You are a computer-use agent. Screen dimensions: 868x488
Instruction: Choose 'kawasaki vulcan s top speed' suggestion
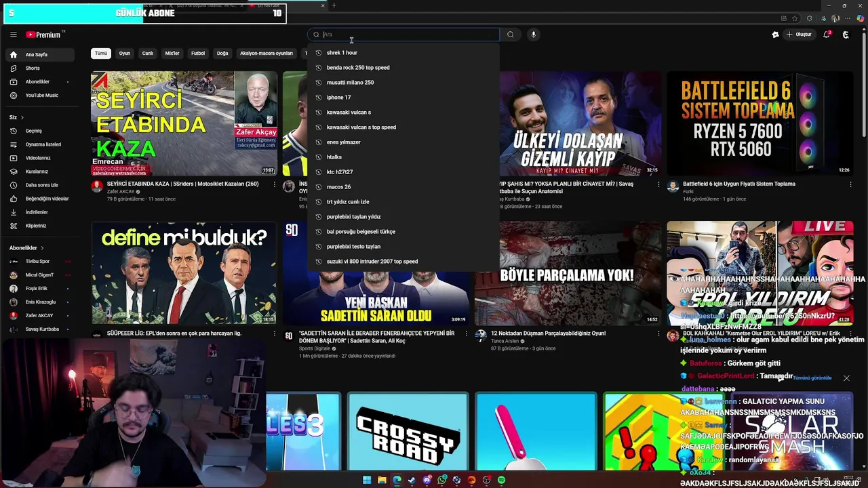[x=403, y=127]
